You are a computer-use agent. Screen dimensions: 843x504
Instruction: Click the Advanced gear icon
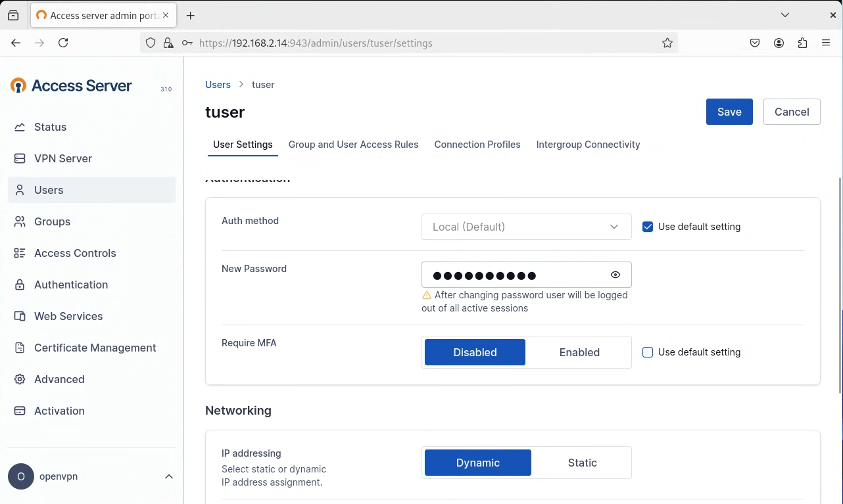click(x=20, y=379)
